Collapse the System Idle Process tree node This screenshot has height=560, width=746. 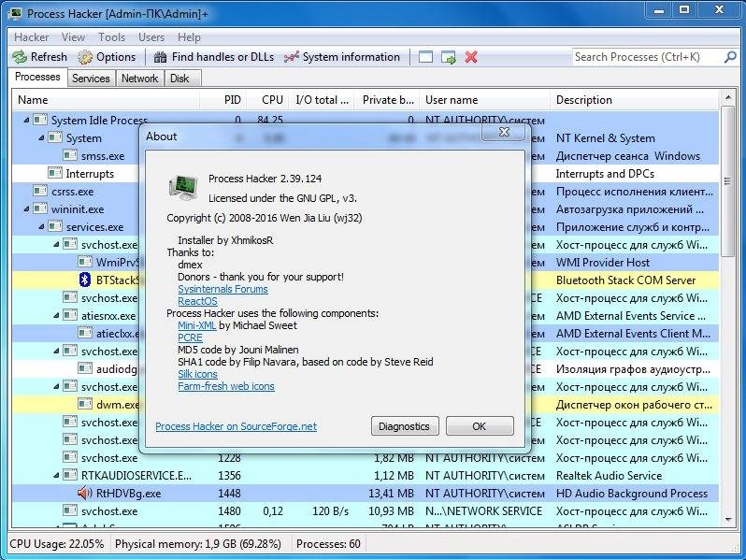pos(26,121)
